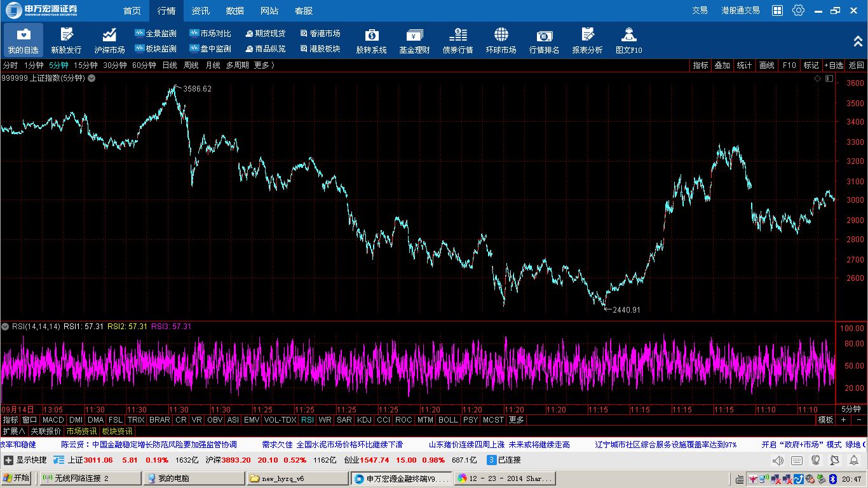Open 行情排名 quote ranking icon
The width and height of the screenshot is (868, 488).
tap(544, 40)
